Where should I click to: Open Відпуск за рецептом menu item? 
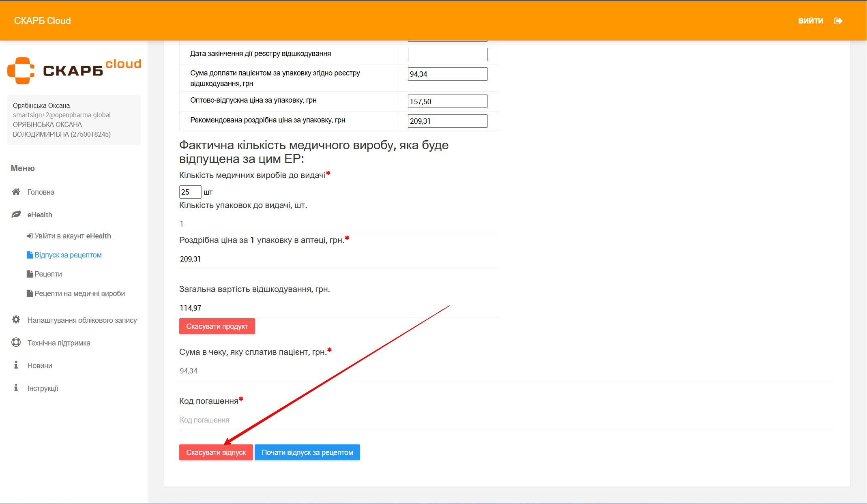(x=68, y=255)
